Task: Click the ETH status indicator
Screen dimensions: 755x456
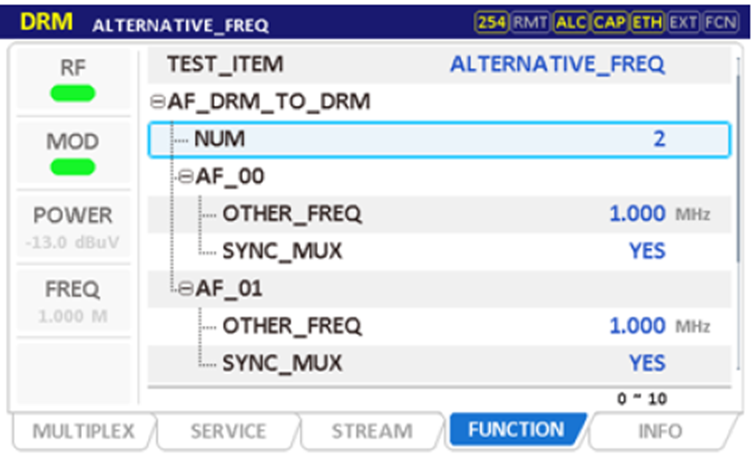Action: (647, 22)
